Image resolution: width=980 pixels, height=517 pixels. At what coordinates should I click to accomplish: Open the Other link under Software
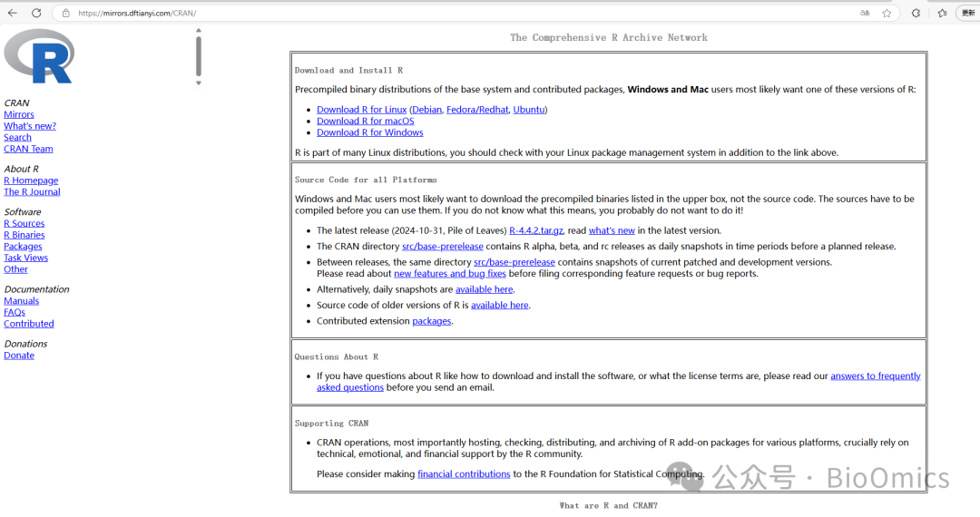15,269
